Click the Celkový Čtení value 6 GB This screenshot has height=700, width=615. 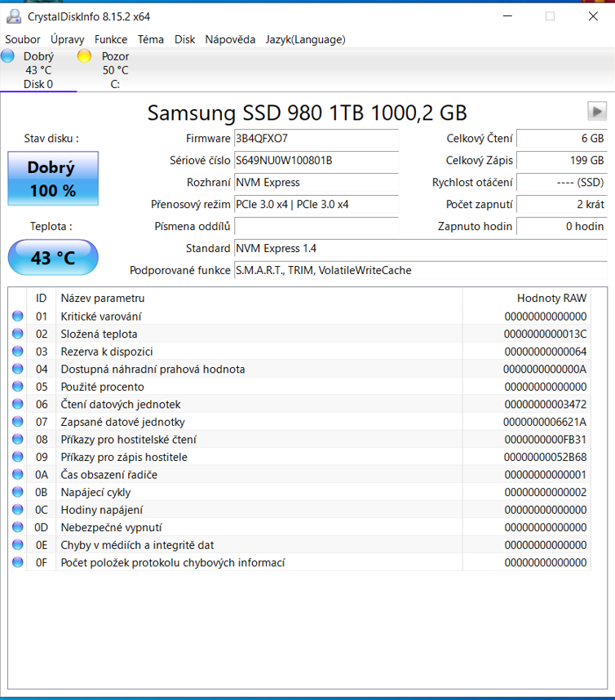561,139
